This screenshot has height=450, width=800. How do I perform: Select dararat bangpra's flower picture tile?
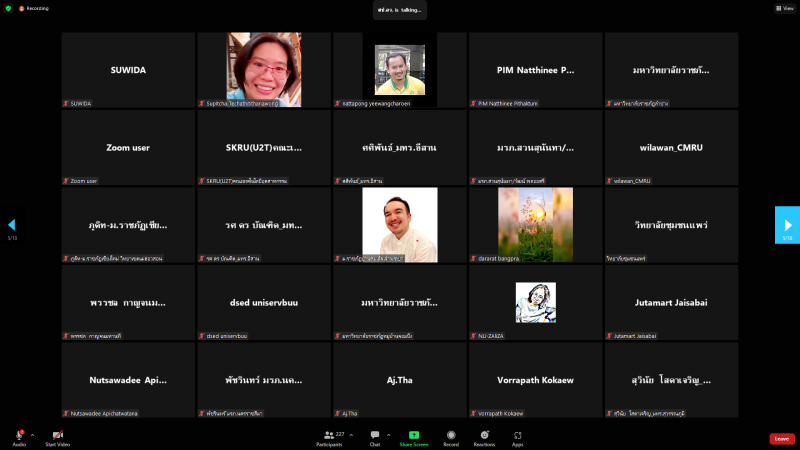(x=536, y=224)
